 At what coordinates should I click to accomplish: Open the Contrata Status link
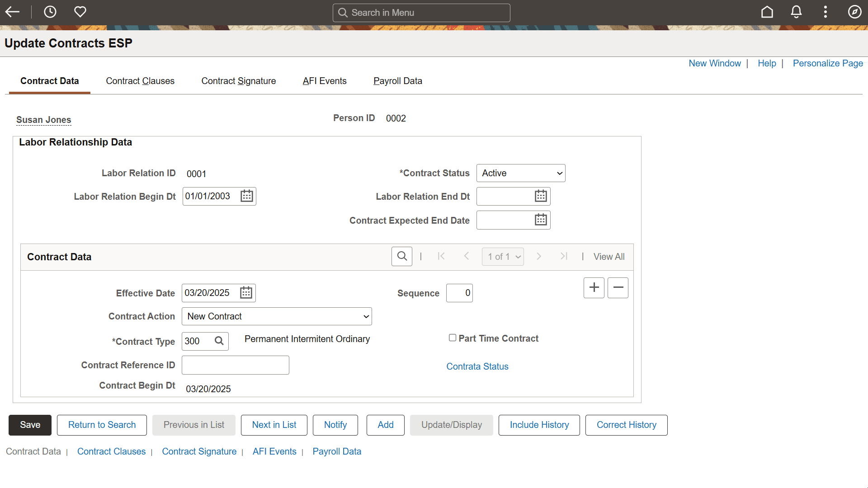[477, 366]
